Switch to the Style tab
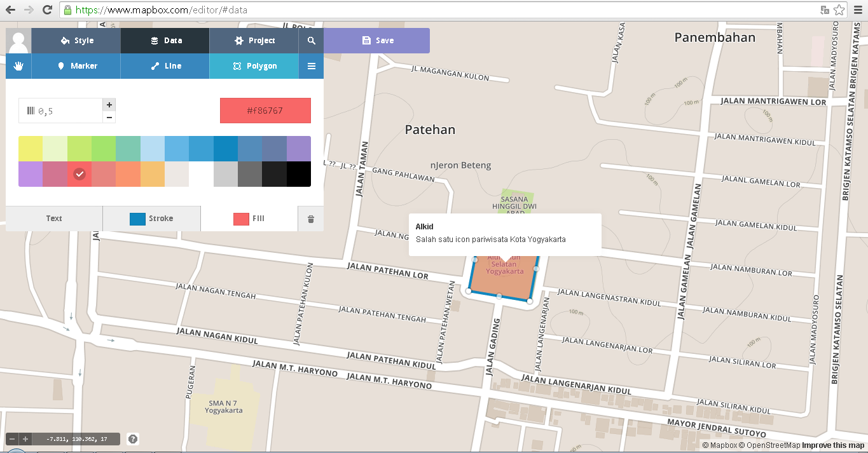This screenshot has height=453, width=868. click(x=75, y=40)
